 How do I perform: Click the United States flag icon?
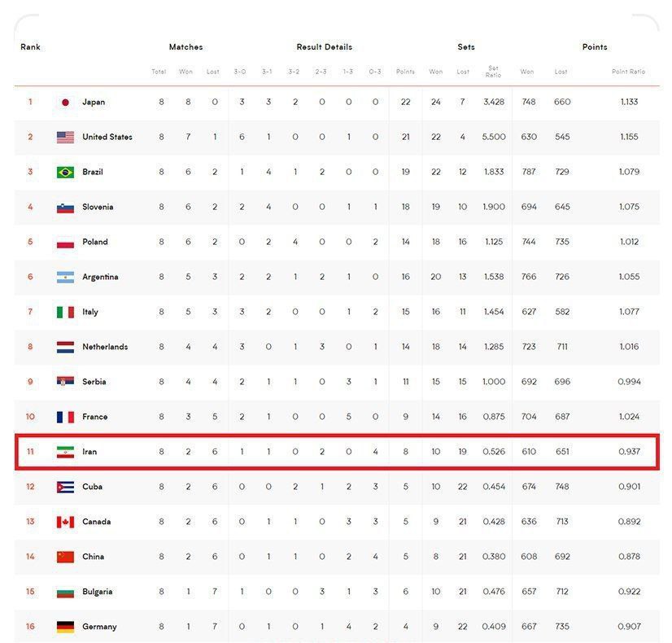click(x=65, y=138)
